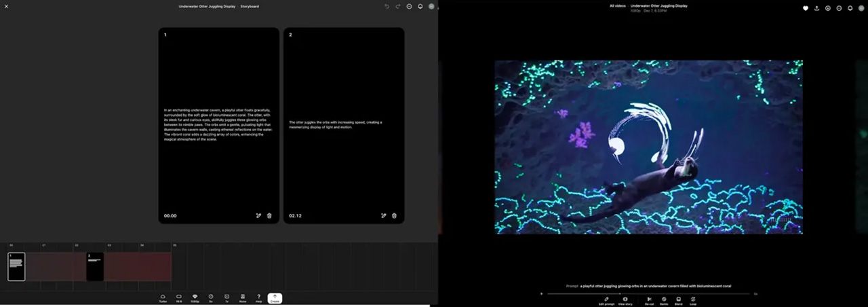
Task: Click the Edit prompt pencil icon
Action: [606, 299]
